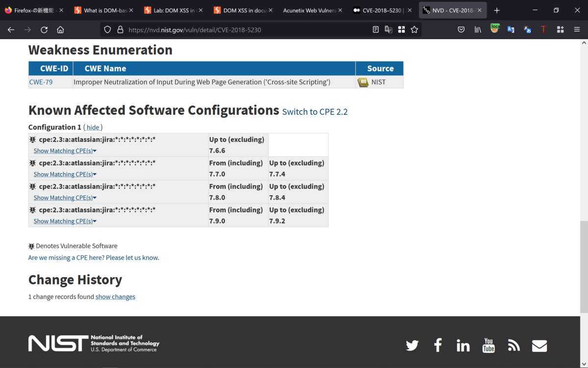Click the 'Source' column header

pyautogui.click(x=380, y=69)
